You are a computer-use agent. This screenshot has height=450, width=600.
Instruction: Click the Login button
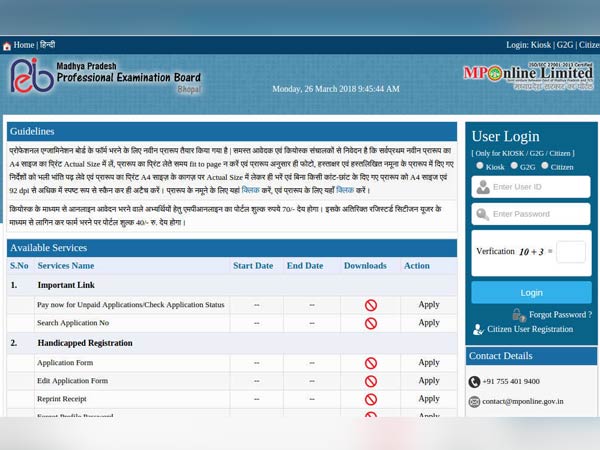531,293
